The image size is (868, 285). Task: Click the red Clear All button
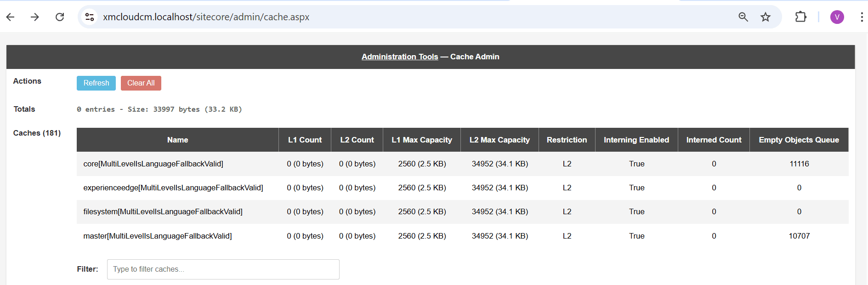click(x=141, y=83)
